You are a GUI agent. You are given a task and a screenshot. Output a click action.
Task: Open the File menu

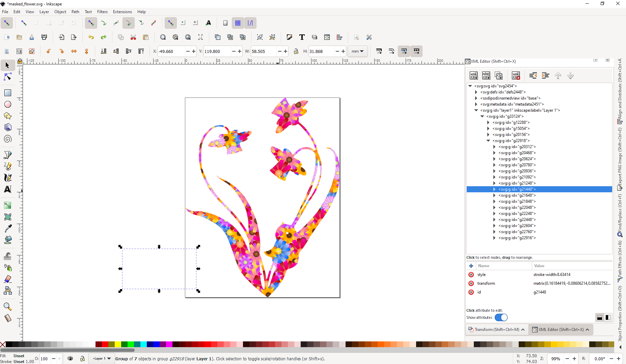pos(5,11)
